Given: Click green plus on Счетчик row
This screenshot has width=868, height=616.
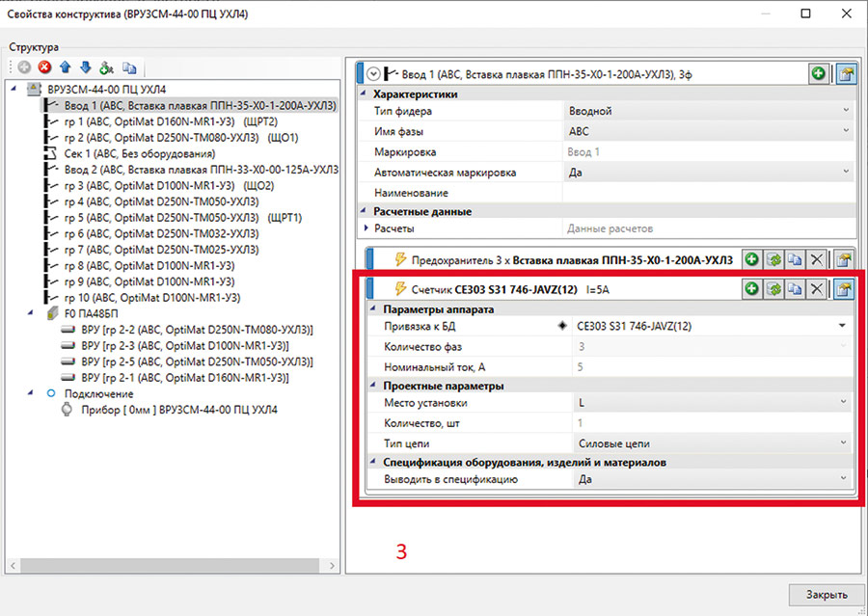Looking at the screenshot, I should (x=751, y=288).
